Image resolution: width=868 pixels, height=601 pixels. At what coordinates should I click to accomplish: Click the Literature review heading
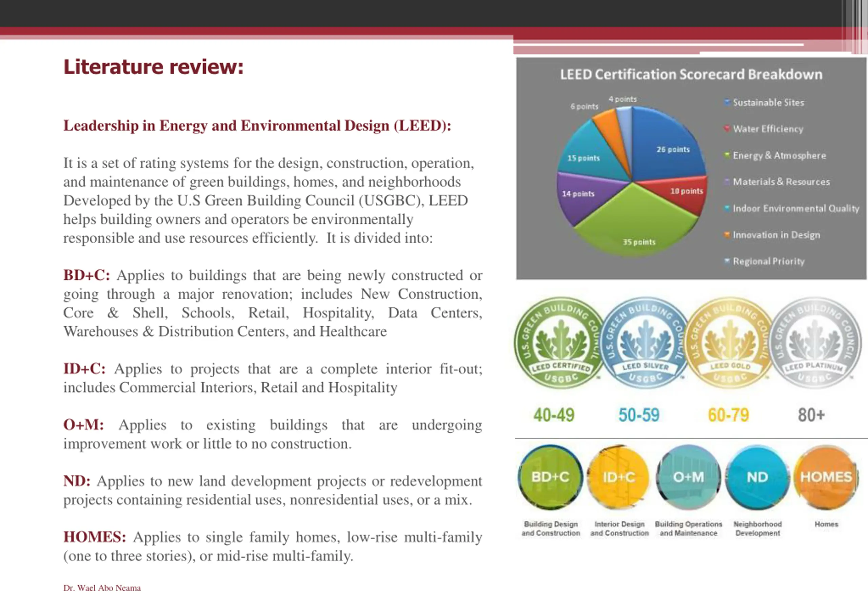(154, 67)
